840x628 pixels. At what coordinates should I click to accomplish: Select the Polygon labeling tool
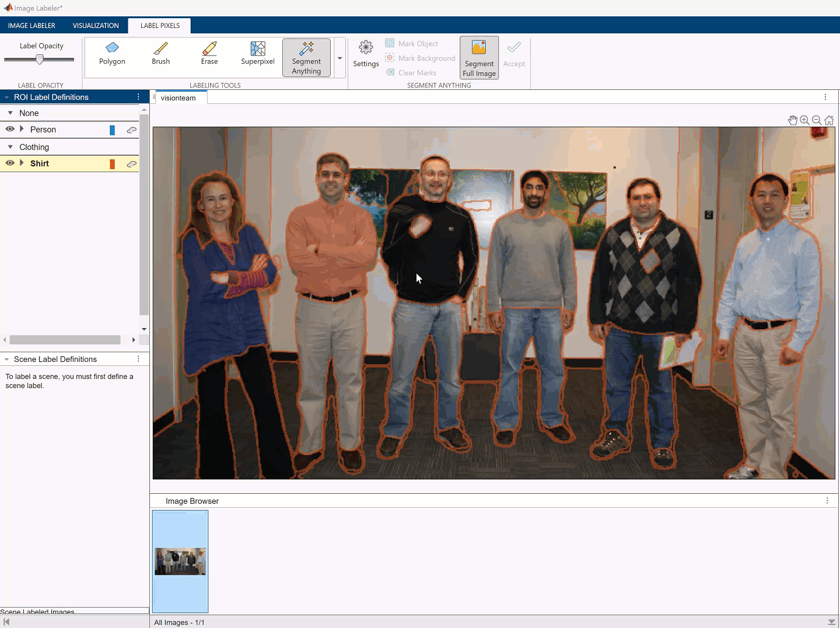click(x=111, y=54)
